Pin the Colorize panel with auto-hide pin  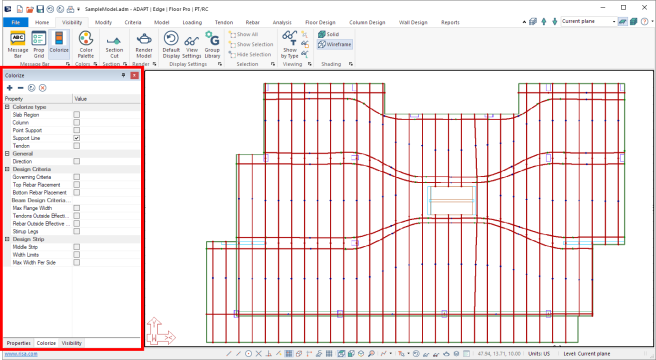(x=123, y=75)
